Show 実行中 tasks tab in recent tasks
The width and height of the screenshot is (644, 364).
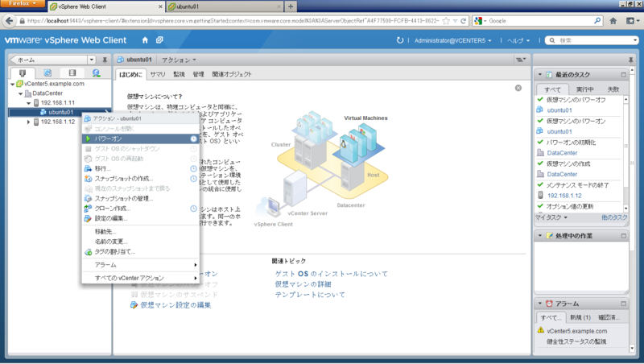pyautogui.click(x=584, y=89)
